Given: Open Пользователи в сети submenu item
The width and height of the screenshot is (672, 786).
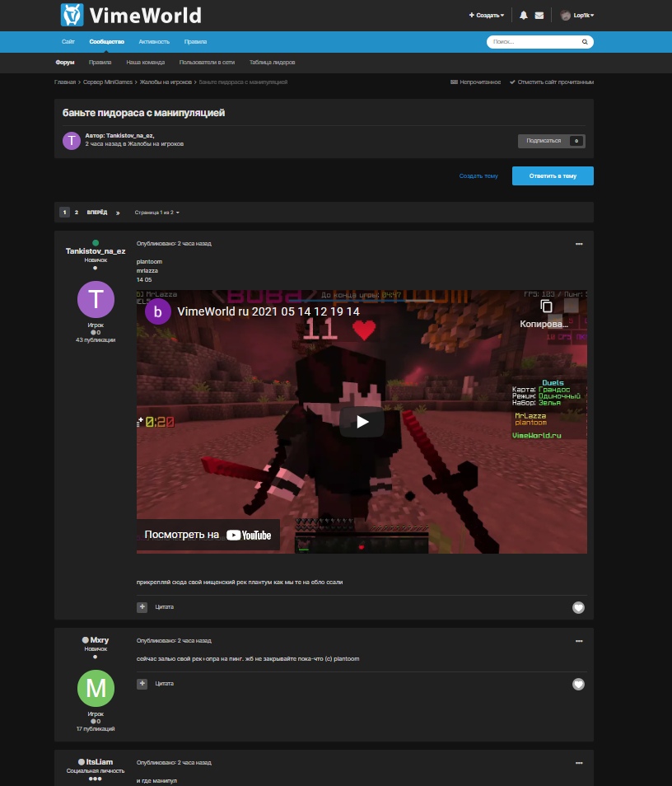Looking at the screenshot, I should click(x=207, y=62).
